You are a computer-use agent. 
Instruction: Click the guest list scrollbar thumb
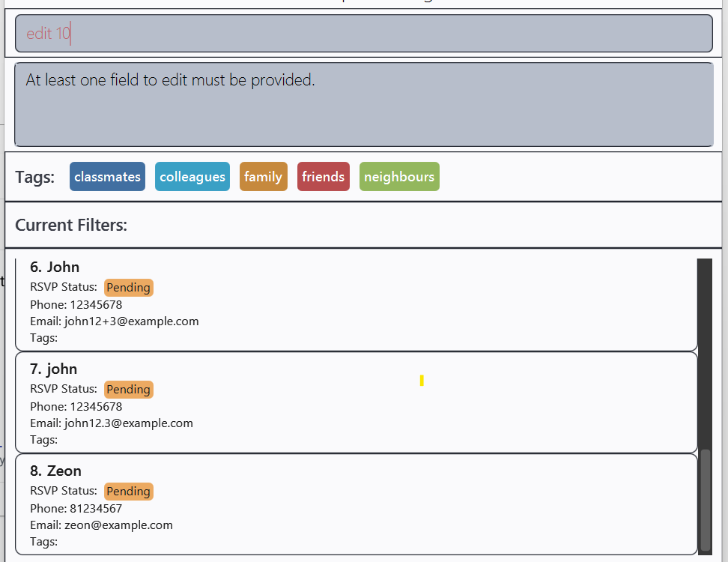click(x=706, y=500)
